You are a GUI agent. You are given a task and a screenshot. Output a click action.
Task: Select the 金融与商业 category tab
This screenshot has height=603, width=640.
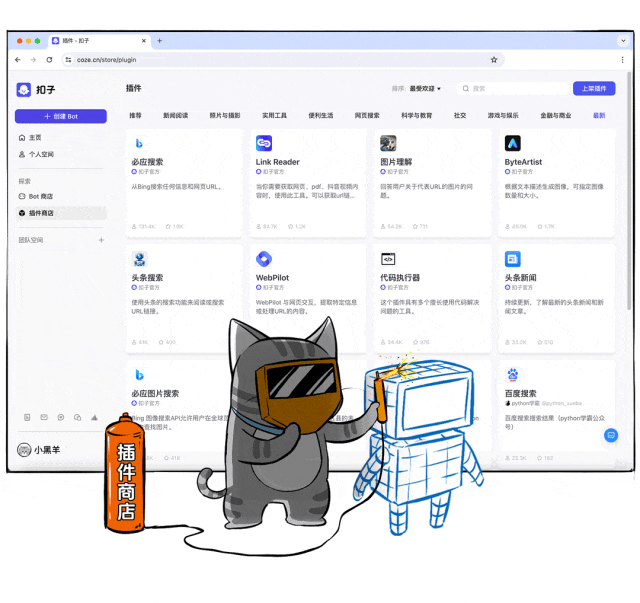[556, 116]
